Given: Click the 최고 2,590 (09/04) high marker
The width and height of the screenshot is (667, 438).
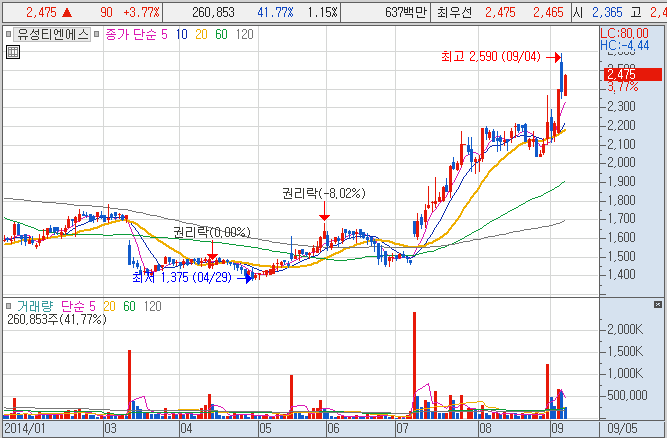Looking at the screenshot, I should coord(491,57).
